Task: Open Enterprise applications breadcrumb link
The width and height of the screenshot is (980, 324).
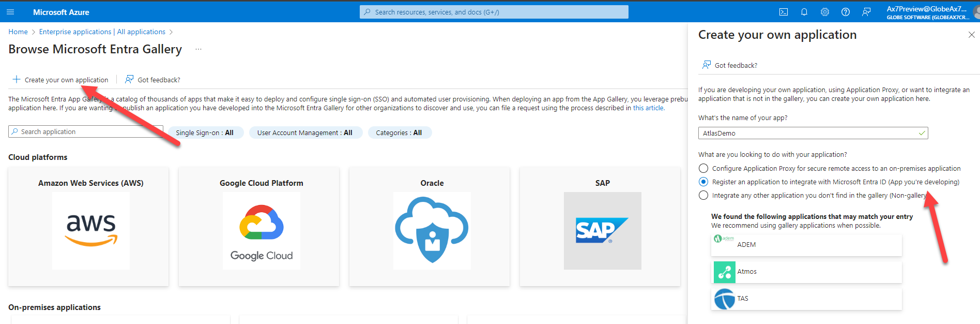Action: [x=102, y=32]
